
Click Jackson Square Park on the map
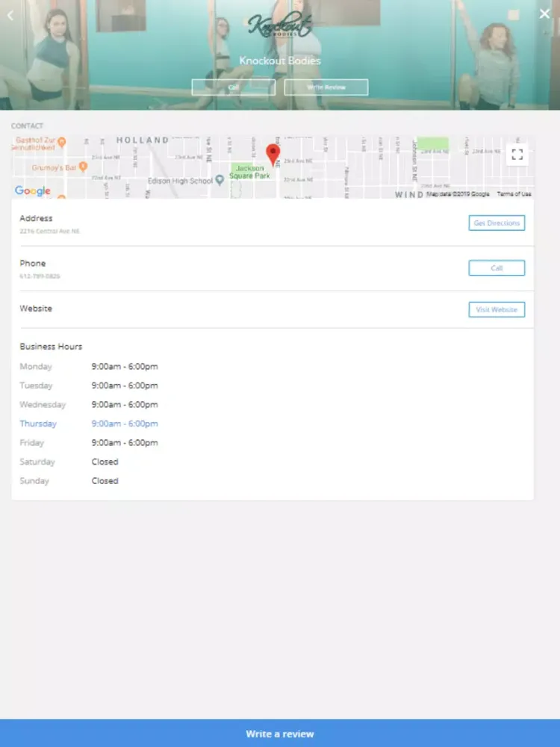tap(249, 172)
